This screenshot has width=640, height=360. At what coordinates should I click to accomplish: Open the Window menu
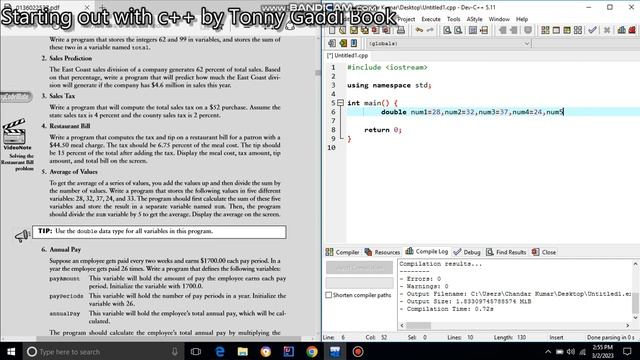[499, 19]
